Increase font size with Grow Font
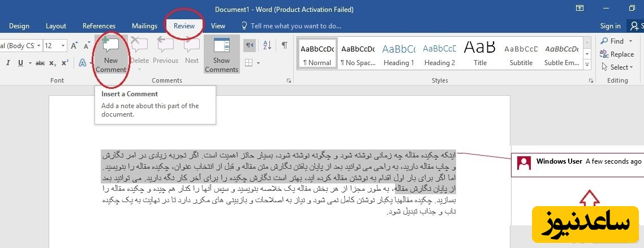 (74, 45)
